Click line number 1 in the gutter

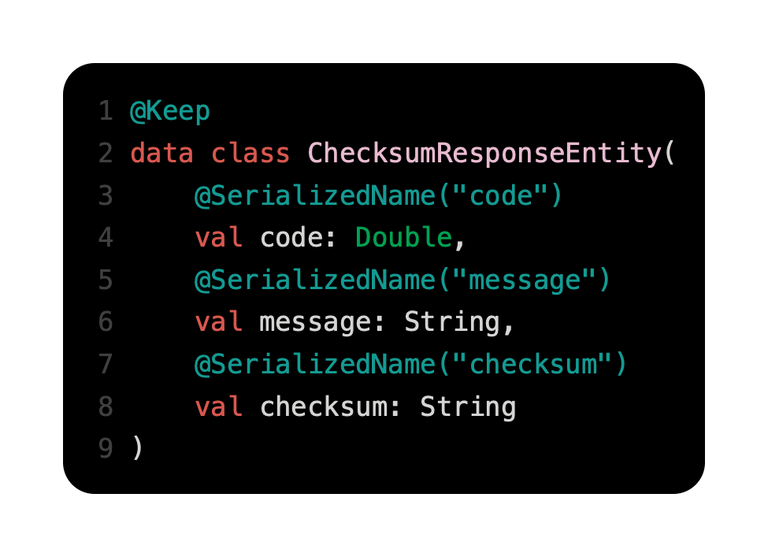pos(106,111)
